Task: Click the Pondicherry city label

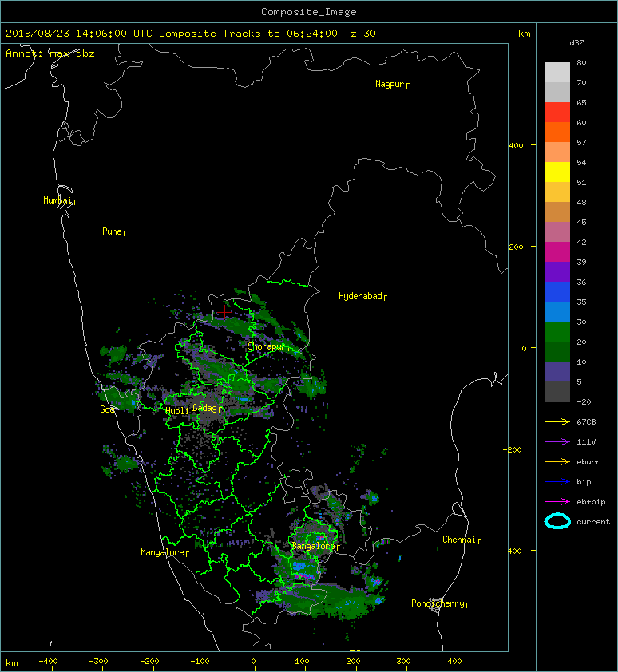Action: point(438,603)
